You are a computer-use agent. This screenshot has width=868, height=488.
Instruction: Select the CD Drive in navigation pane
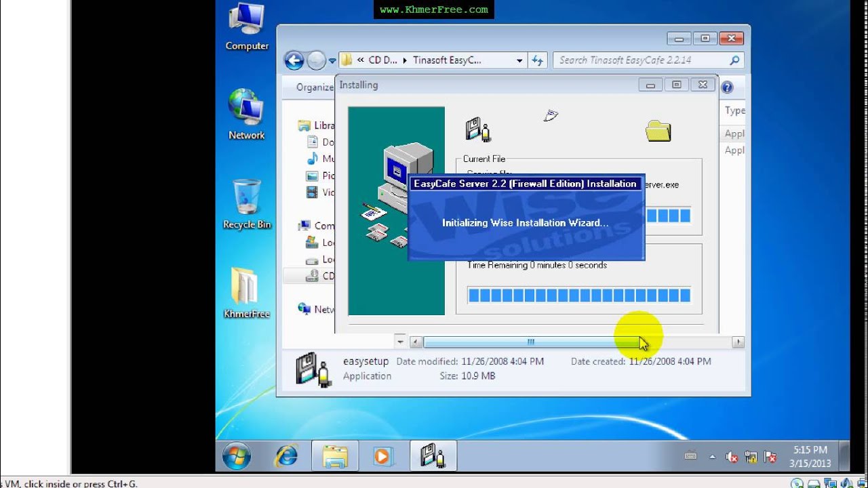pos(321,276)
